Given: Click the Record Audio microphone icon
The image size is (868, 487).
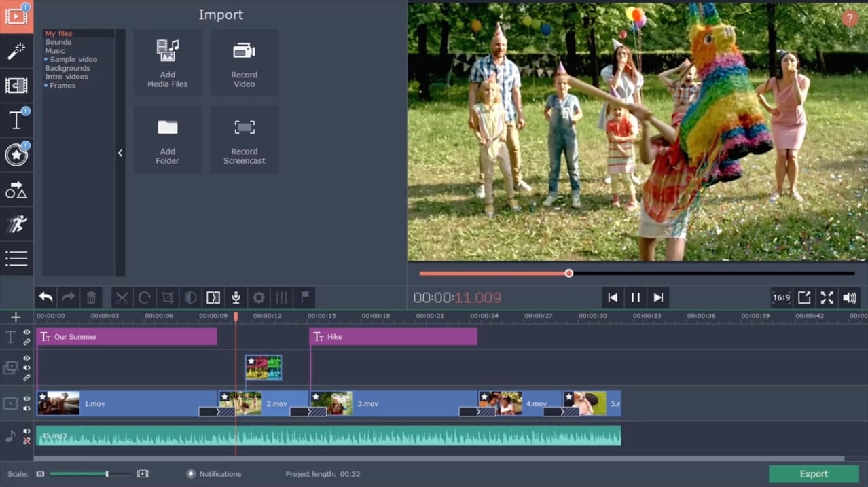Looking at the screenshot, I should [x=235, y=297].
